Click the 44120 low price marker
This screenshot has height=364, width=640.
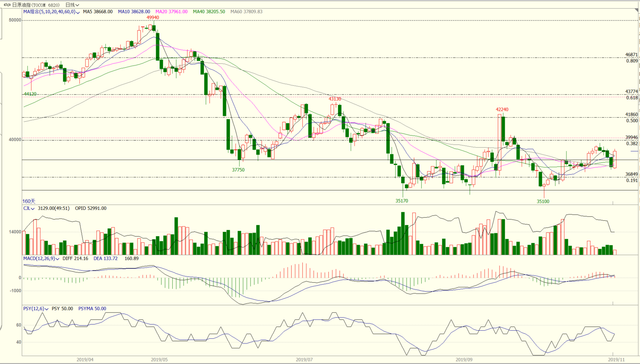[30, 94]
